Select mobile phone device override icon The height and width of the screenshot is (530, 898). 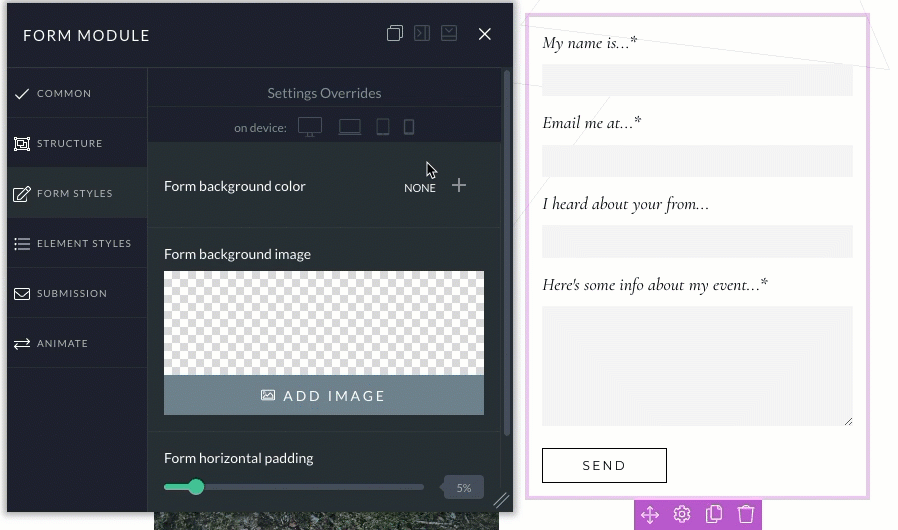[409, 127]
